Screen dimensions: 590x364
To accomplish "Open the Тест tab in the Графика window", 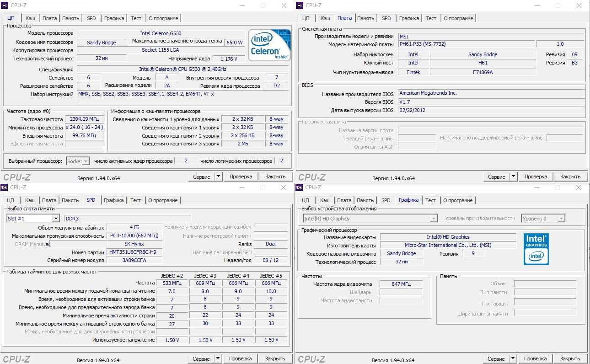I will 431,200.
